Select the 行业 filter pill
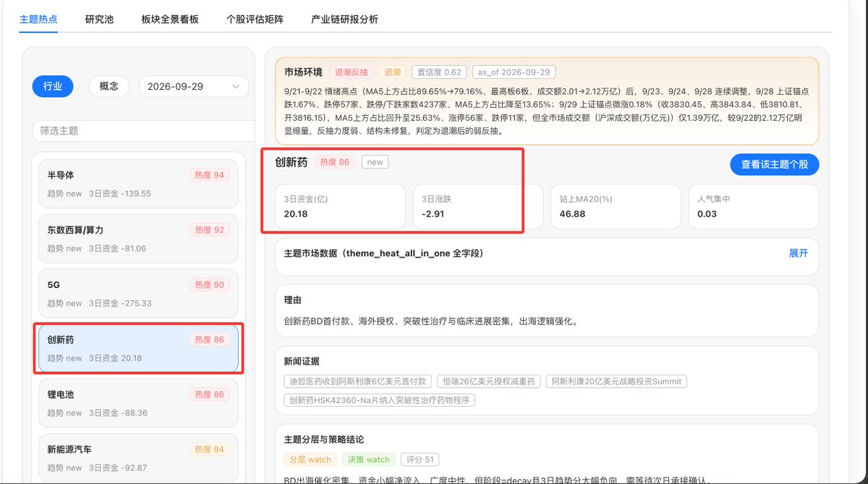 [x=53, y=86]
